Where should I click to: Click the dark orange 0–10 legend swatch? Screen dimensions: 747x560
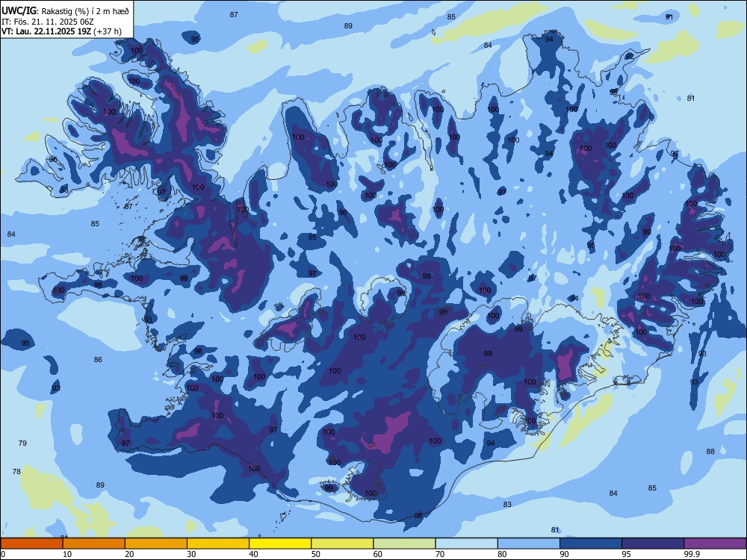(x=31, y=544)
